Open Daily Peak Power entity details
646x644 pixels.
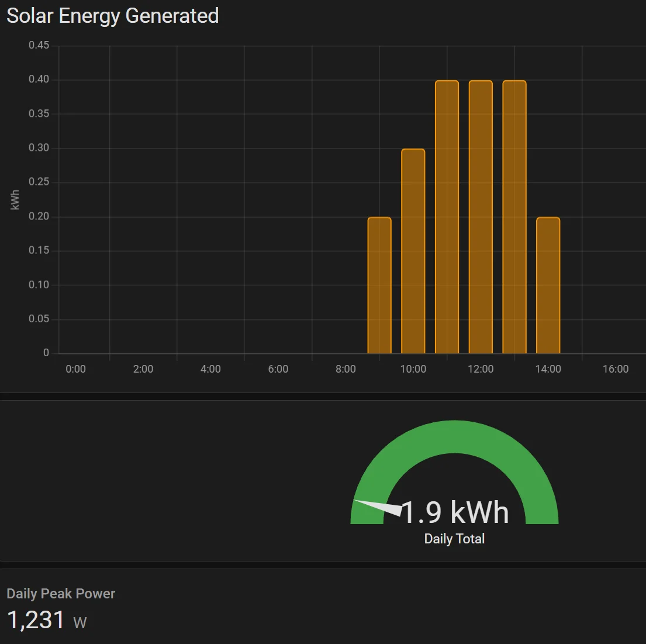[61, 594]
